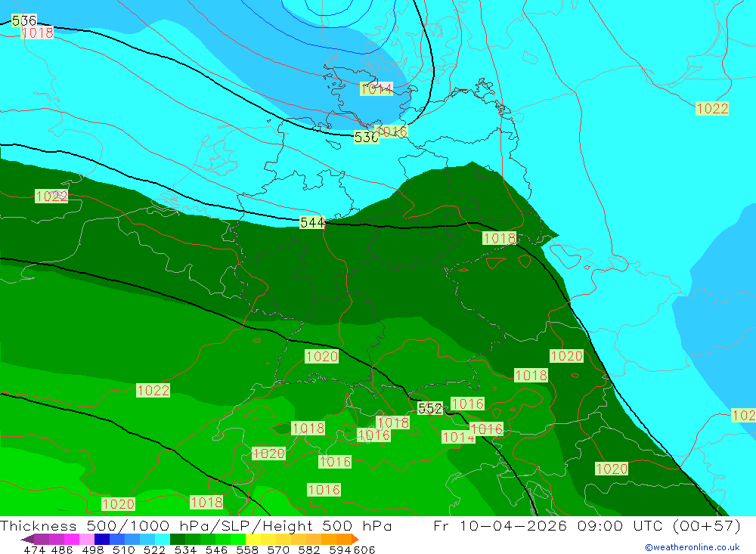The image size is (756, 554).
Task: Click the 582 legend value
Action: pyautogui.click(x=308, y=549)
